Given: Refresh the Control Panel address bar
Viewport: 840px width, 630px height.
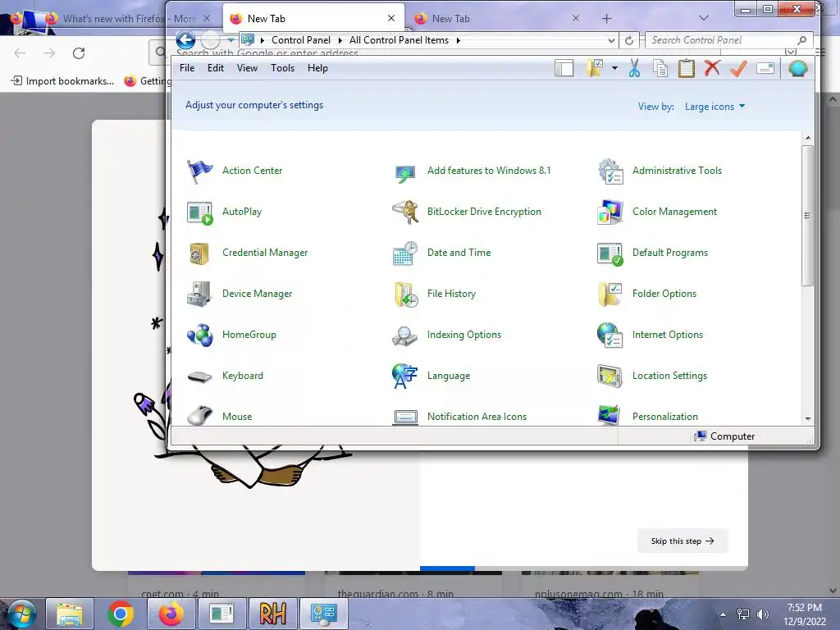Looking at the screenshot, I should click(x=629, y=40).
